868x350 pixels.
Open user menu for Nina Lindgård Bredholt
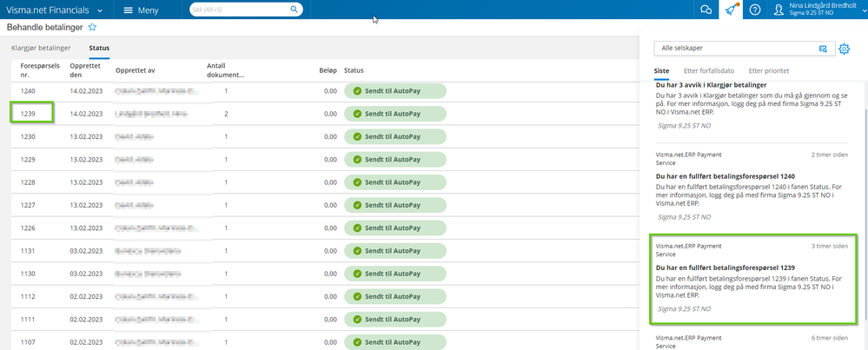pos(818,10)
